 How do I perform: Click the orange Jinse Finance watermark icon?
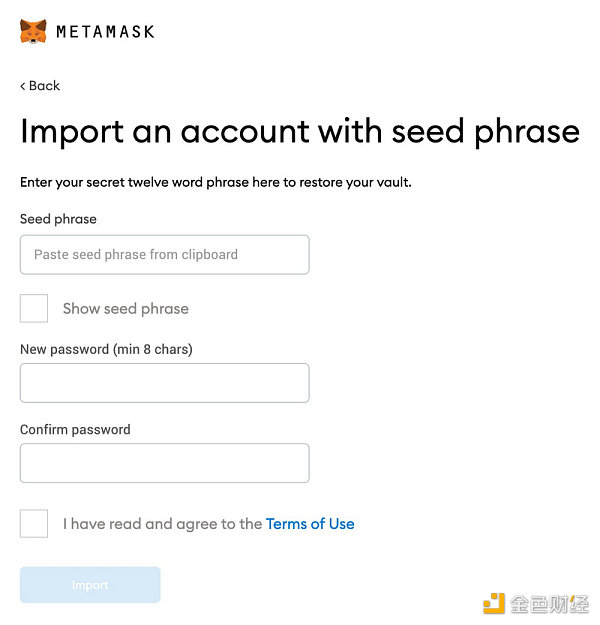click(x=494, y=603)
